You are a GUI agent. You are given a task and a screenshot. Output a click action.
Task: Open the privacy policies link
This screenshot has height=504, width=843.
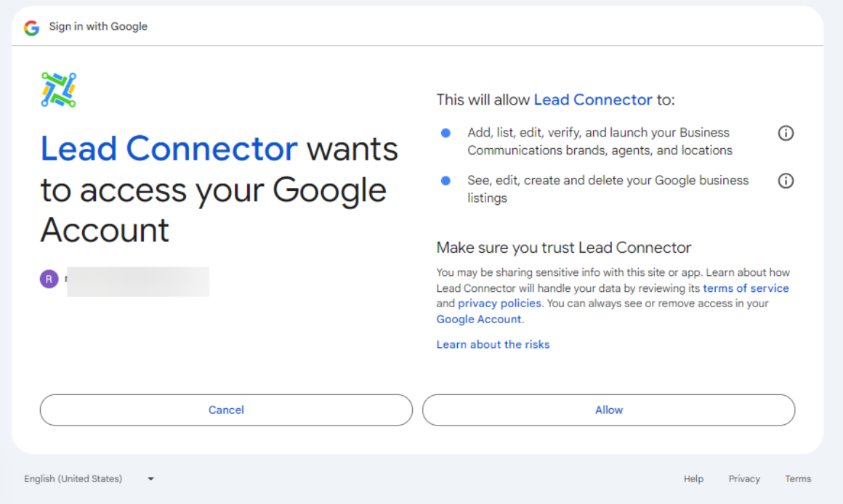pos(499,304)
